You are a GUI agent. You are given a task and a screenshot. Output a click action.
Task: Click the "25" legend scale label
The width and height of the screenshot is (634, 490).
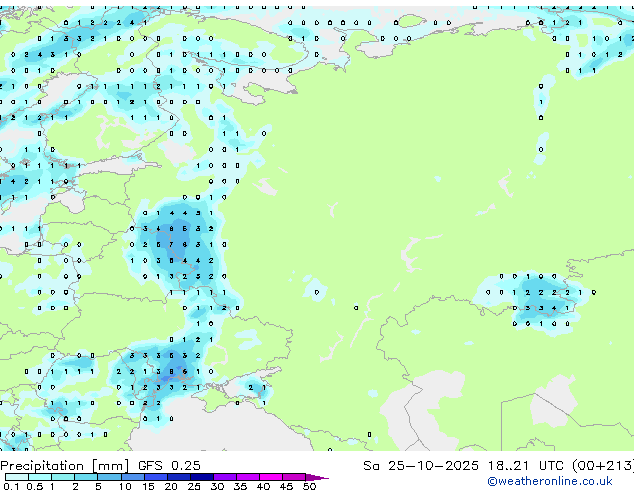(x=194, y=486)
